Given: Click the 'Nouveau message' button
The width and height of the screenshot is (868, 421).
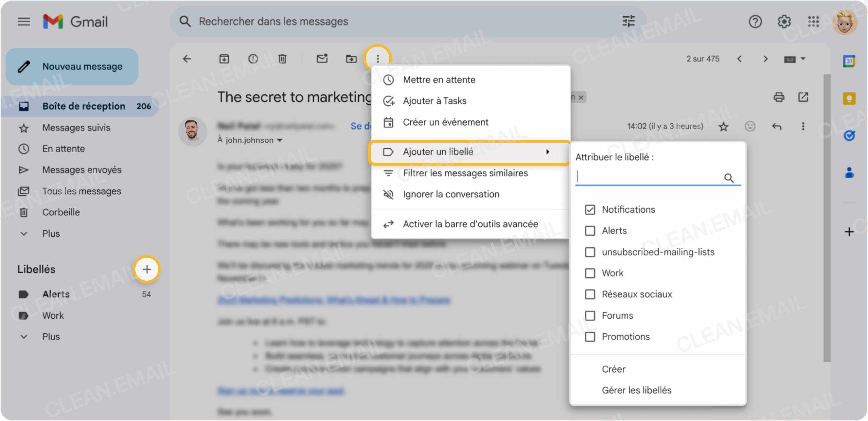Looking at the screenshot, I should [72, 66].
